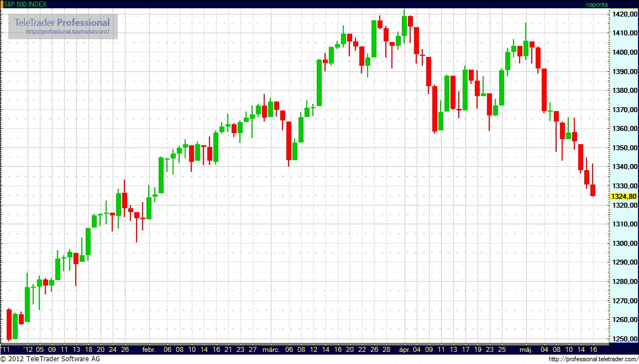Click the 1360,00 price axis label
The image size is (639, 364).
click(624, 129)
